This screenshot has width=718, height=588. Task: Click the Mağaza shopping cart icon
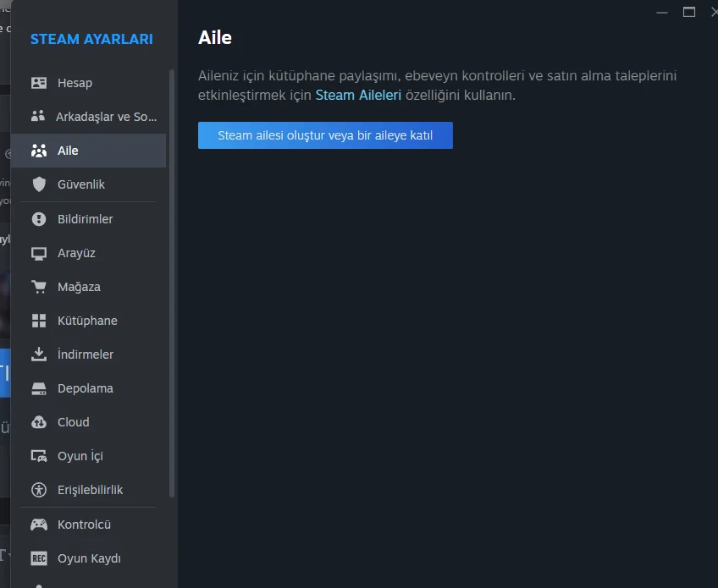coord(39,287)
